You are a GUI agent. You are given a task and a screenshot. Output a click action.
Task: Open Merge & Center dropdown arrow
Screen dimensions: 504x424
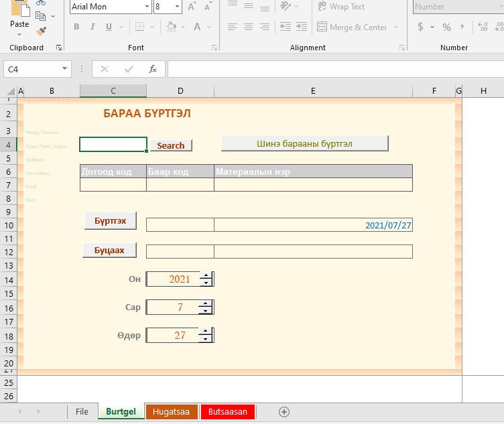396,27
